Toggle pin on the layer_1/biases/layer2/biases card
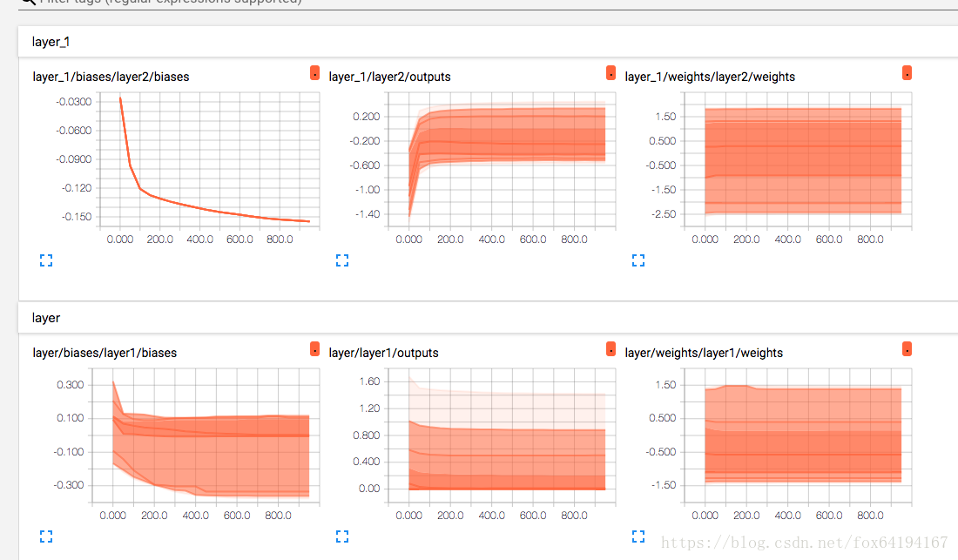 [314, 73]
